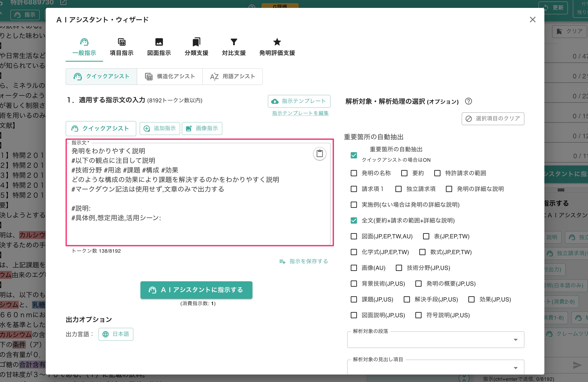Viewport: 588px width, 382px height.
Task: Select 構造化アシスト sub-tab
Action: pos(170,77)
